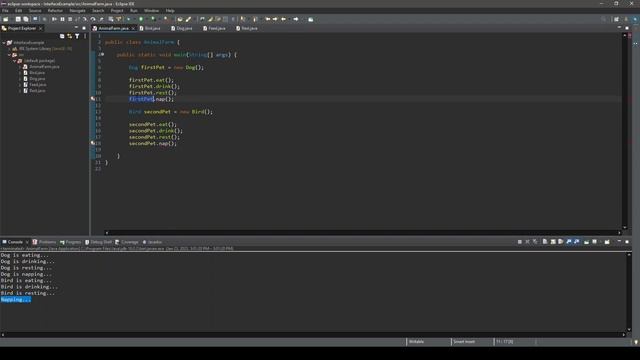
Task: Open the Coverage tab
Action: point(127,242)
